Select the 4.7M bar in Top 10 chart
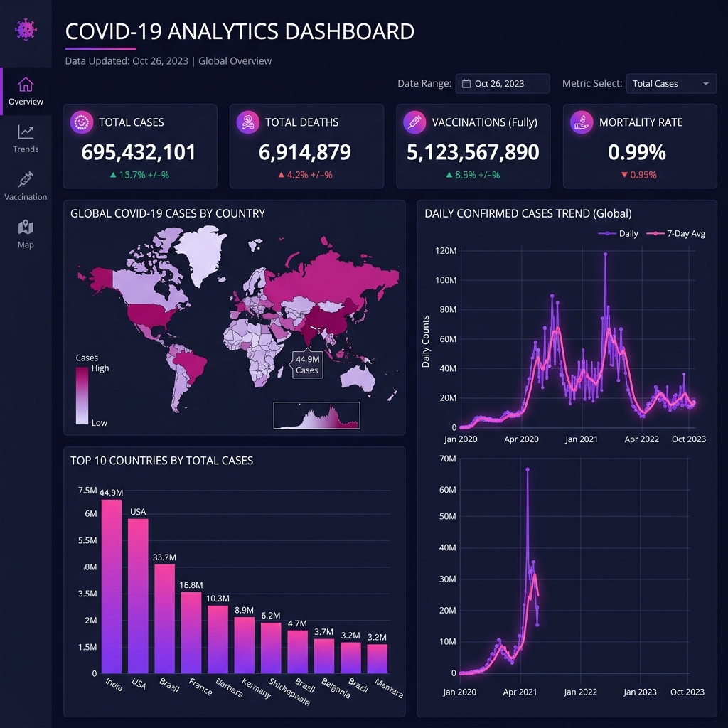 pyautogui.click(x=297, y=652)
